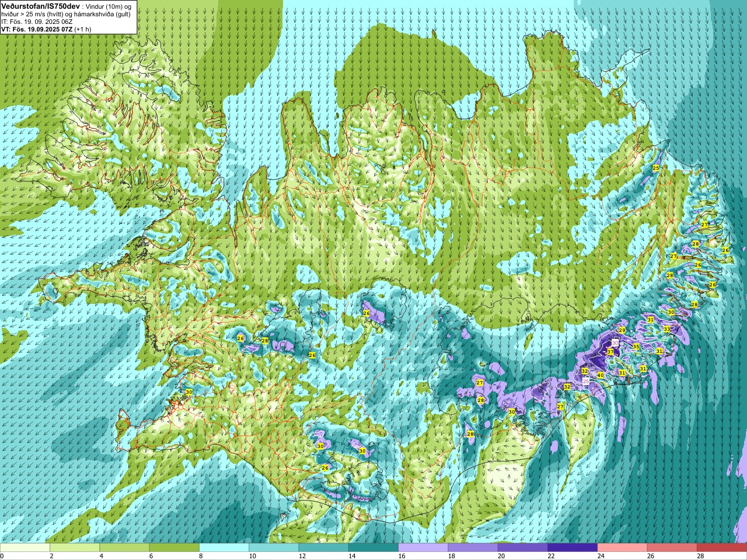
Task: Click the "22" label on the color scale
Action: 551,556
